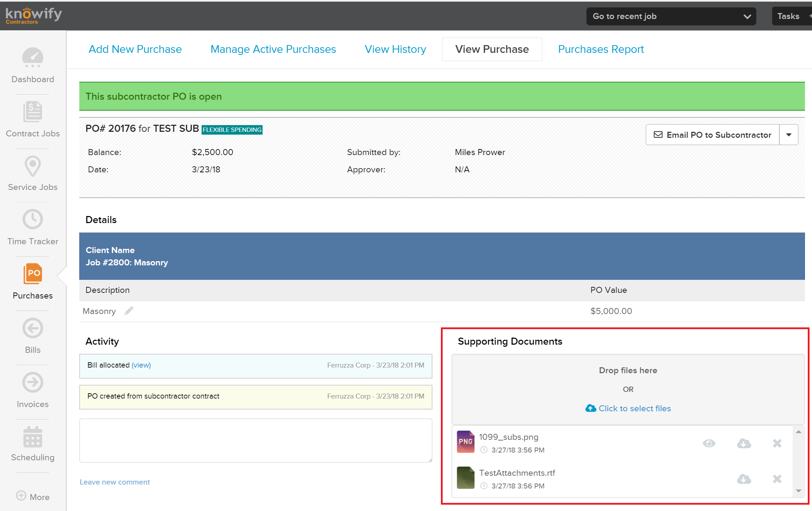Image resolution: width=812 pixels, height=511 pixels.
Task: Switch to Add New Purchase tab
Action: click(x=135, y=49)
